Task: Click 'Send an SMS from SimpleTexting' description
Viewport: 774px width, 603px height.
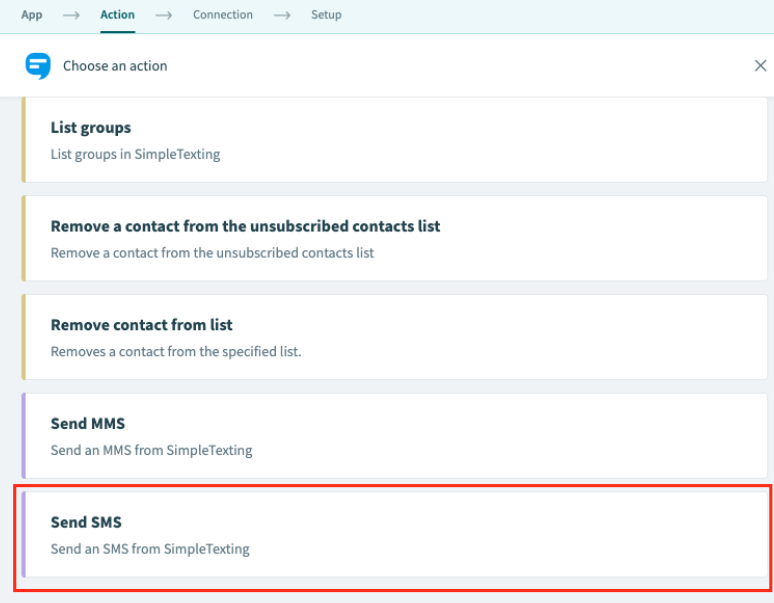Action: tap(150, 549)
